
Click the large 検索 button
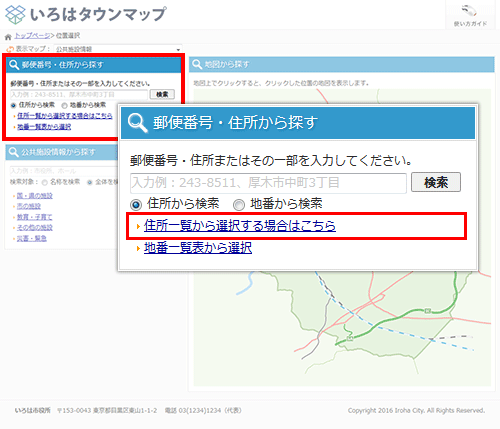pyautogui.click(x=436, y=182)
